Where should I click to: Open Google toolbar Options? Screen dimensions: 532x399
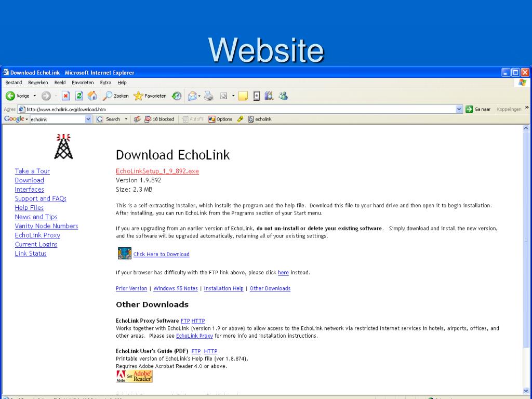[x=220, y=119]
